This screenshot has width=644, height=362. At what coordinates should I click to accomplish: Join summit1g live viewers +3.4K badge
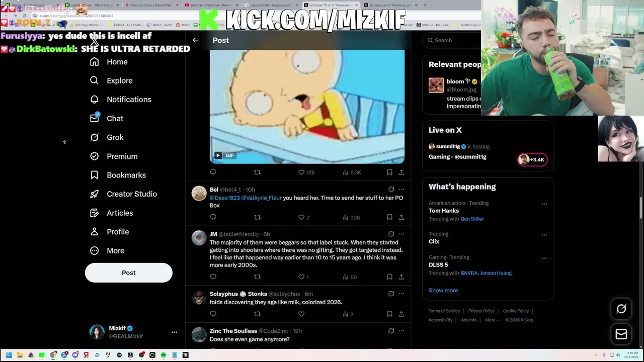tap(532, 159)
